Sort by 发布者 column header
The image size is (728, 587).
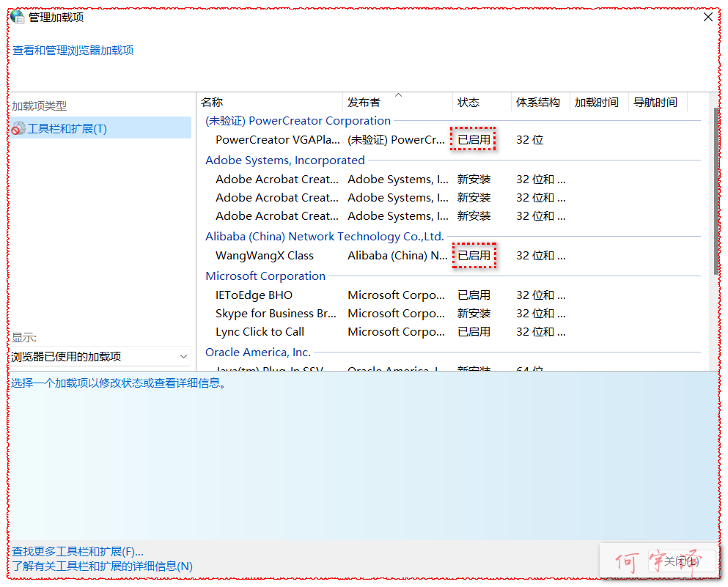(x=398, y=103)
